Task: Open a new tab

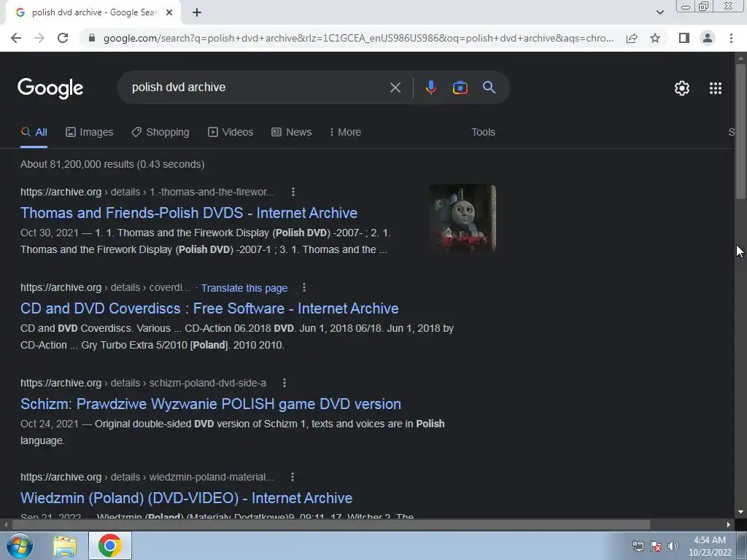Action: click(197, 12)
